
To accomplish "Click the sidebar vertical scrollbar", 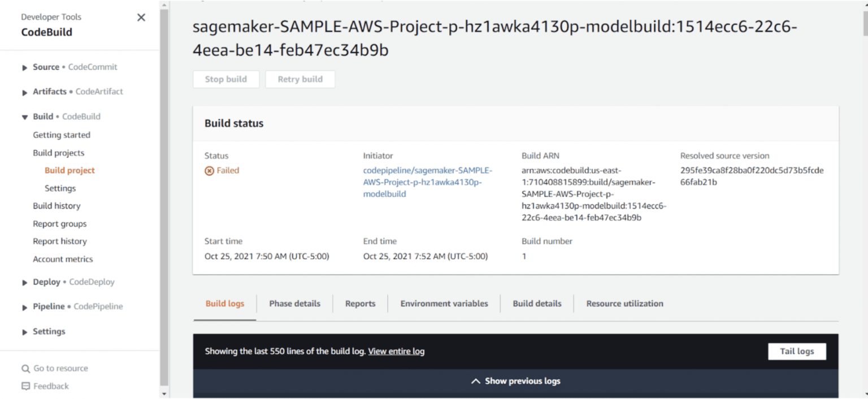I will (164, 198).
